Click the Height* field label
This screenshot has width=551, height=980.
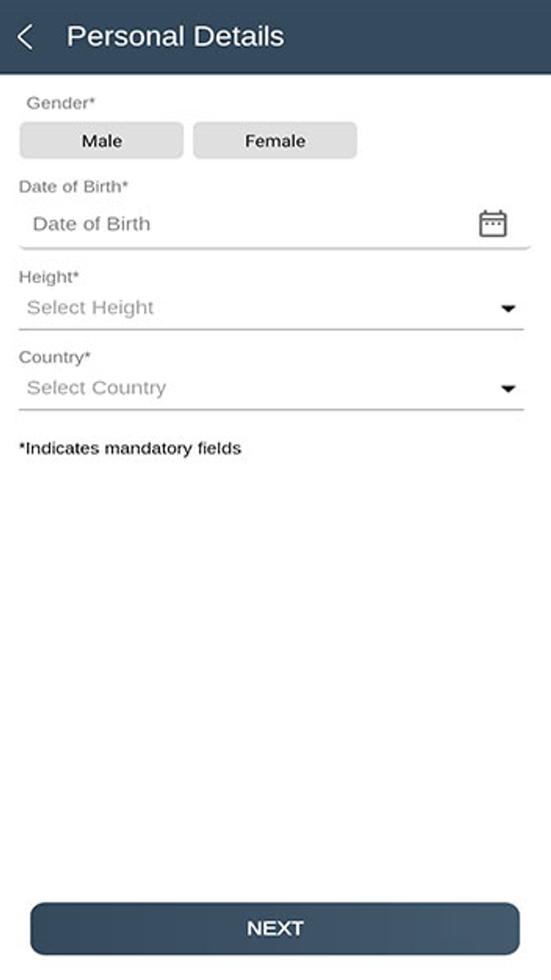tap(48, 277)
